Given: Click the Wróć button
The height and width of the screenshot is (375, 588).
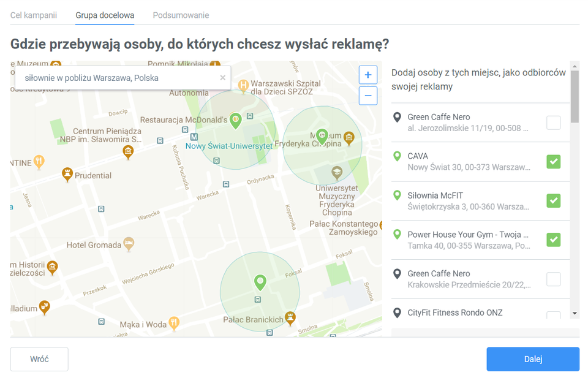Looking at the screenshot, I should [x=39, y=359].
